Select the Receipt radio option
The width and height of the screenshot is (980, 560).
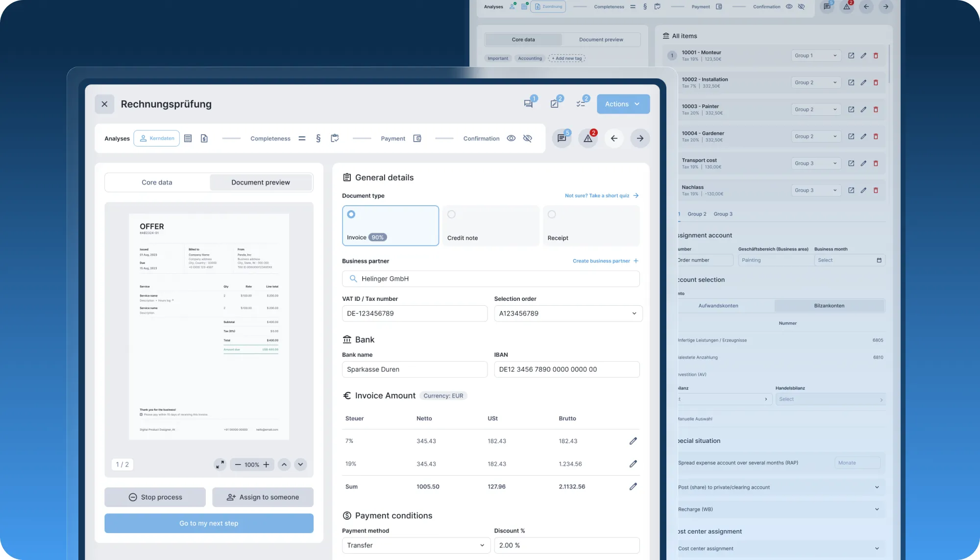click(552, 215)
